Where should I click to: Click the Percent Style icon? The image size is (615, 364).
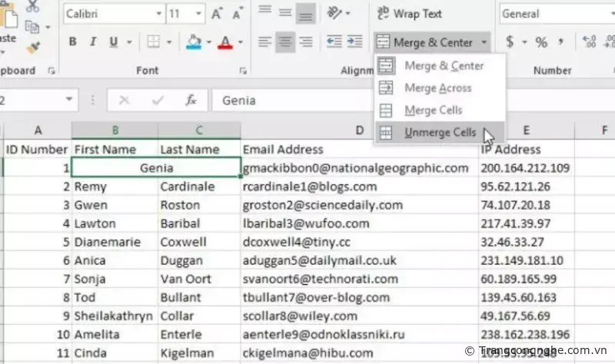coord(541,42)
